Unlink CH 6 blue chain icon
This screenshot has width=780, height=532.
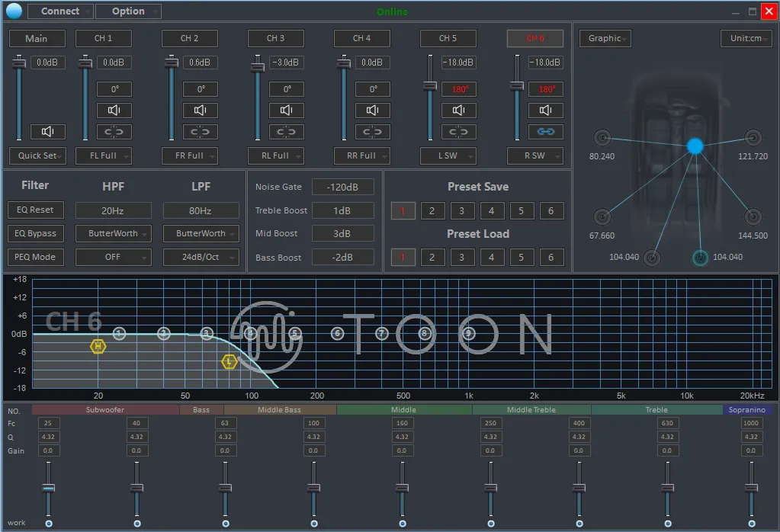(546, 132)
